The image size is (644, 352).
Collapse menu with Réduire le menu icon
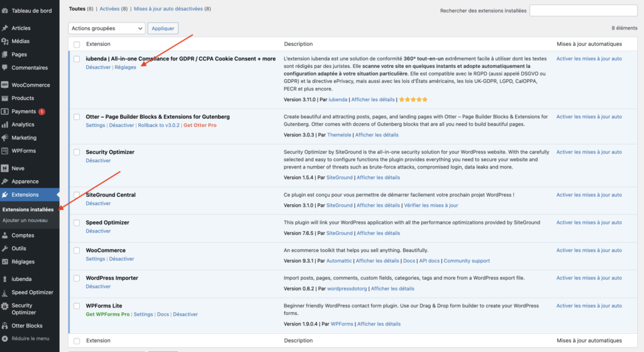(x=5, y=338)
